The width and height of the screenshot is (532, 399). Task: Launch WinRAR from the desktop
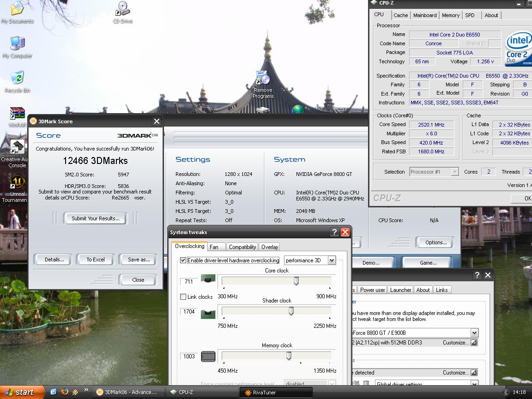coord(17,117)
